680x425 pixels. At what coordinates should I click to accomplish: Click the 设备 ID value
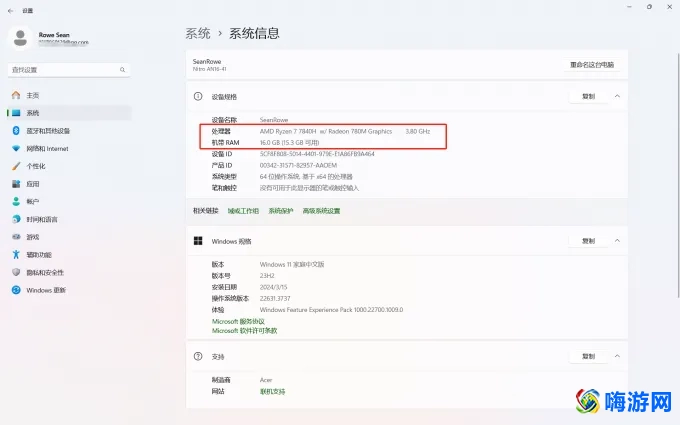pyautogui.click(x=317, y=154)
